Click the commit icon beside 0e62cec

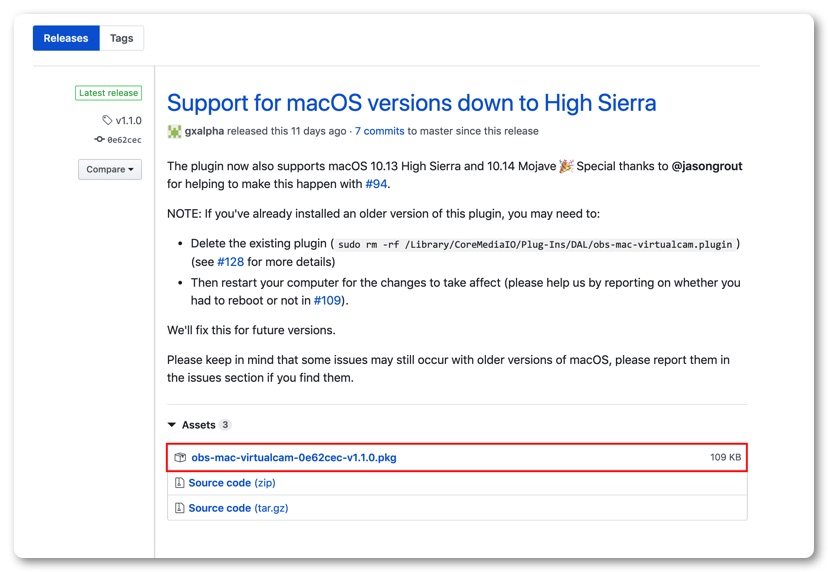(100, 140)
